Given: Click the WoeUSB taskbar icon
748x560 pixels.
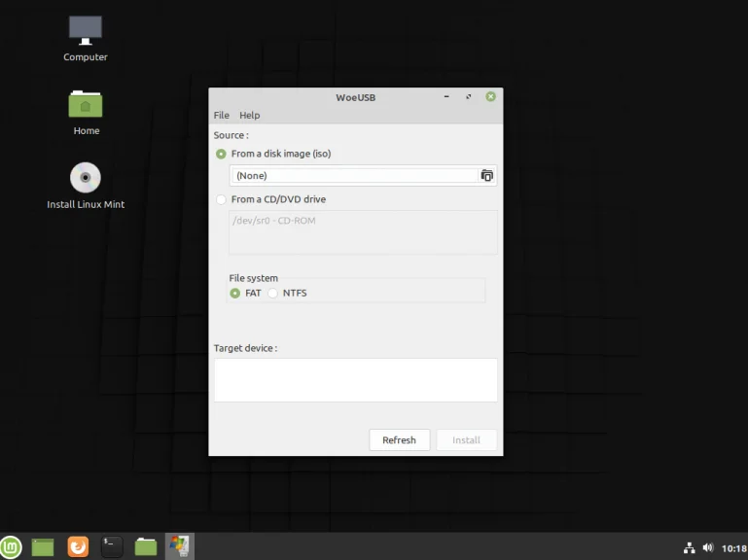Looking at the screenshot, I should (179, 546).
